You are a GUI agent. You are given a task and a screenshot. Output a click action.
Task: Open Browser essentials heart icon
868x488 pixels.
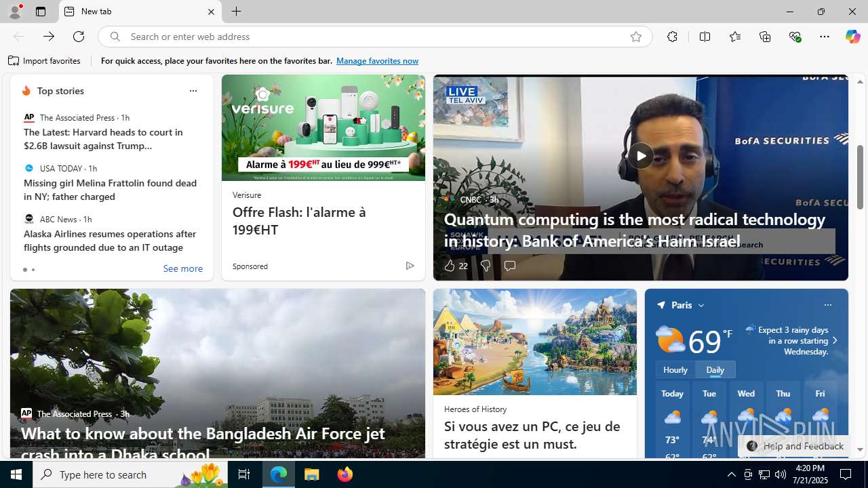point(795,37)
